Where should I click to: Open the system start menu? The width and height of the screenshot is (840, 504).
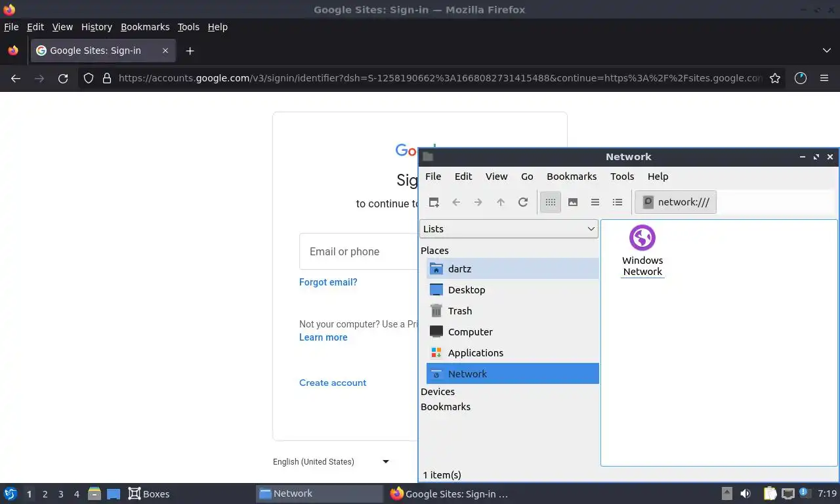point(10,493)
